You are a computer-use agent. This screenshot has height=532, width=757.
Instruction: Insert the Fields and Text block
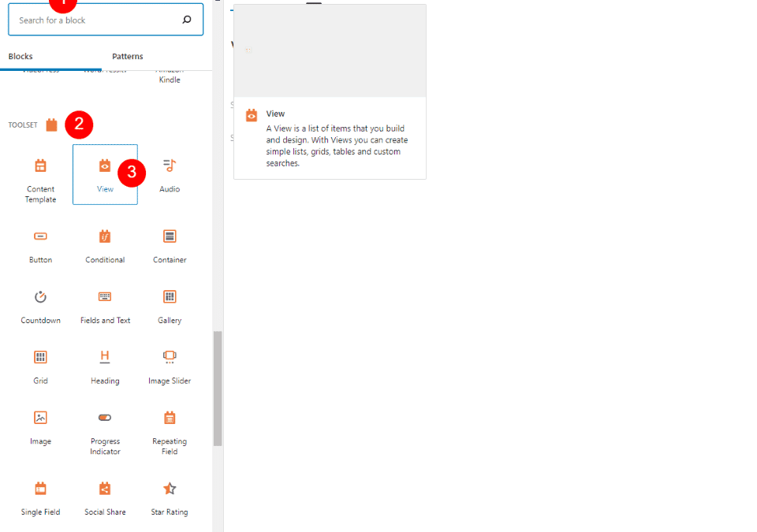pos(105,307)
